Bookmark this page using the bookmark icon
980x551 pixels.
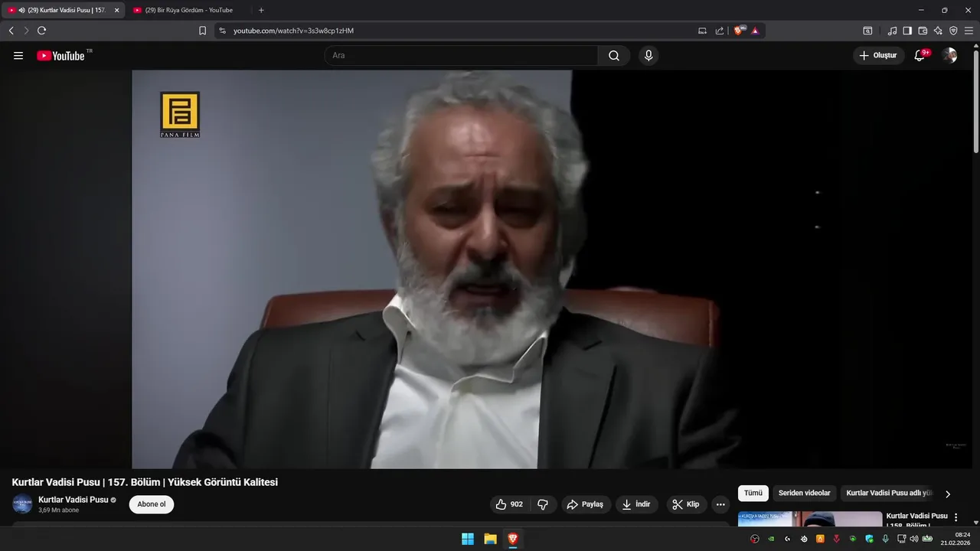(x=202, y=31)
